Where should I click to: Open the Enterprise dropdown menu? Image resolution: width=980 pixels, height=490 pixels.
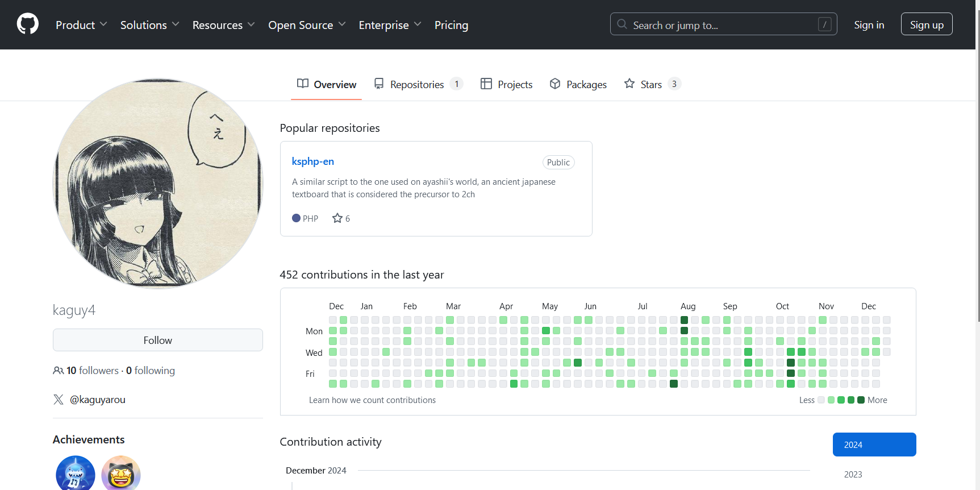coord(390,25)
